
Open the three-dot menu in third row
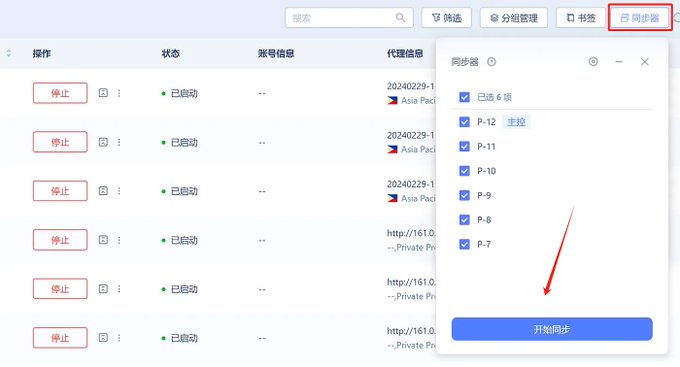pyautogui.click(x=119, y=191)
